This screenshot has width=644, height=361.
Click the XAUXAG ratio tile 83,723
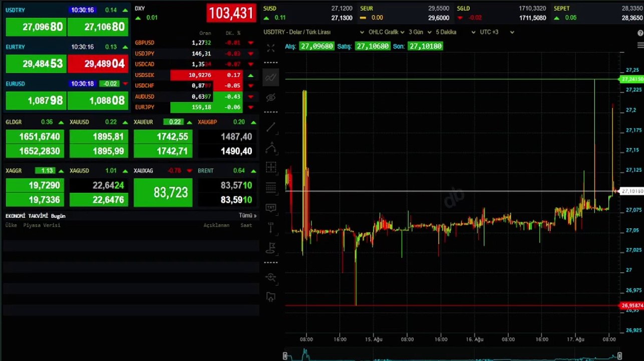coord(163,193)
